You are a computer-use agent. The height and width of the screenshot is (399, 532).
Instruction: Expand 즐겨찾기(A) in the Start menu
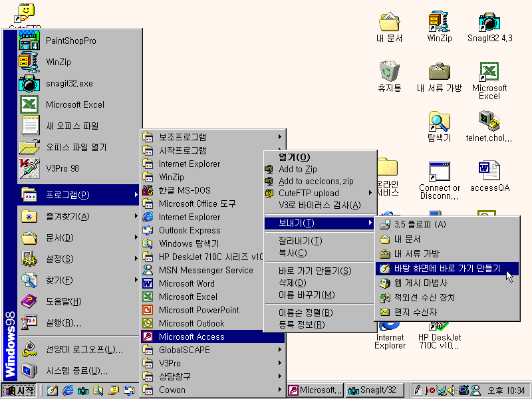tap(79, 216)
